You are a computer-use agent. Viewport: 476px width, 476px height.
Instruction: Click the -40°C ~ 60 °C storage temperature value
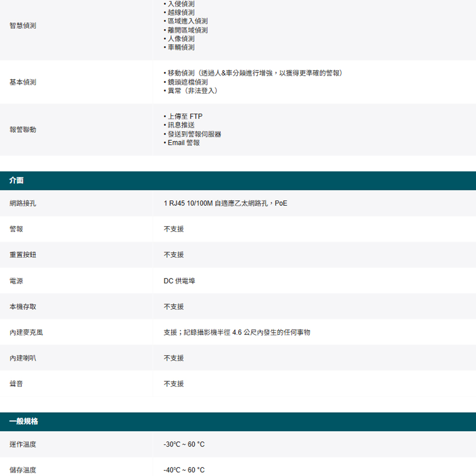(184, 470)
